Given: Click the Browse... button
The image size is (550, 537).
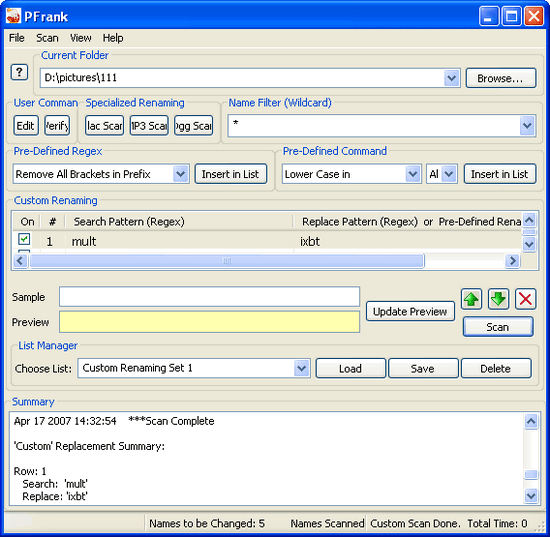Looking at the screenshot, I should 501,78.
